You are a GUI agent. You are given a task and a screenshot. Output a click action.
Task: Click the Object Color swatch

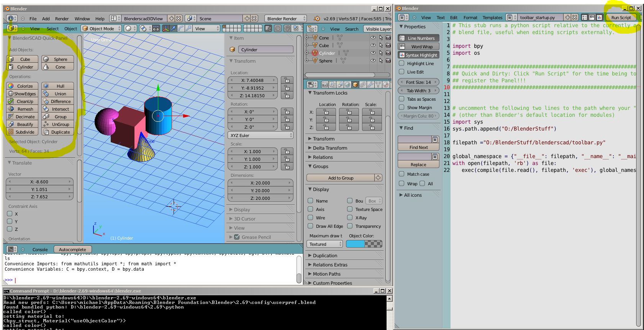tap(364, 244)
